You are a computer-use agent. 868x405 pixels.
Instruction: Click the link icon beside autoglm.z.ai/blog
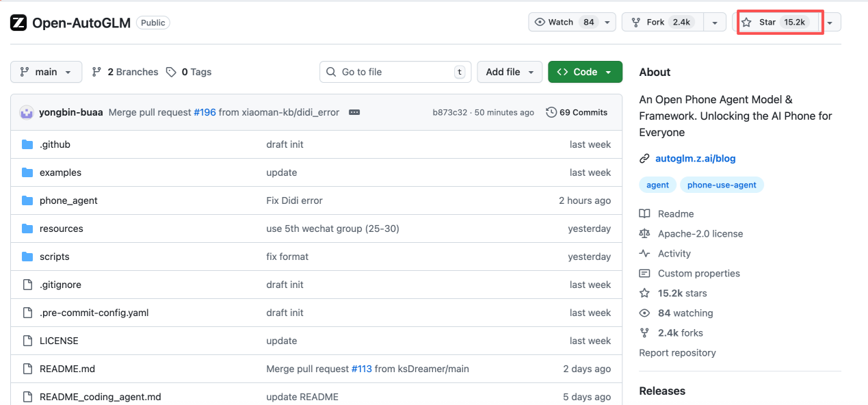(x=644, y=159)
